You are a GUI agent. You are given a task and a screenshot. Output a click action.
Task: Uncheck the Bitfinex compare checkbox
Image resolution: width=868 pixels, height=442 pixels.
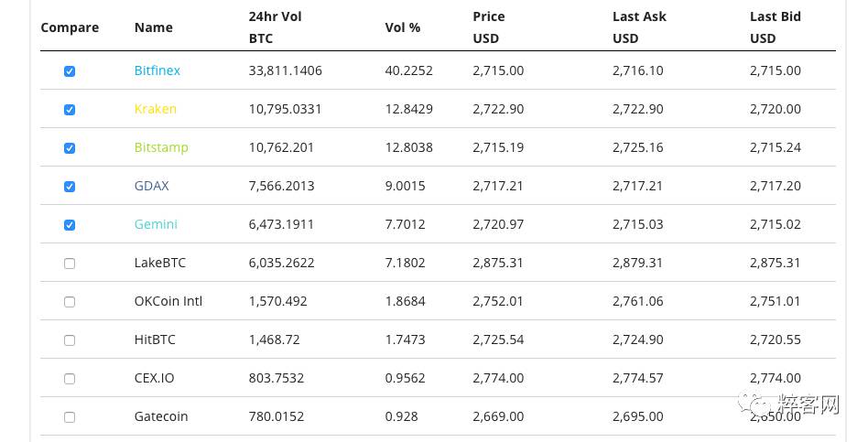coord(70,71)
